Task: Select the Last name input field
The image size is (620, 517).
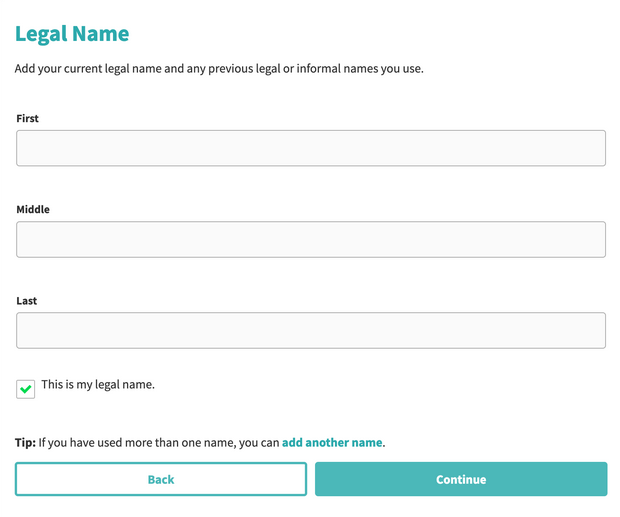Action: (x=310, y=330)
